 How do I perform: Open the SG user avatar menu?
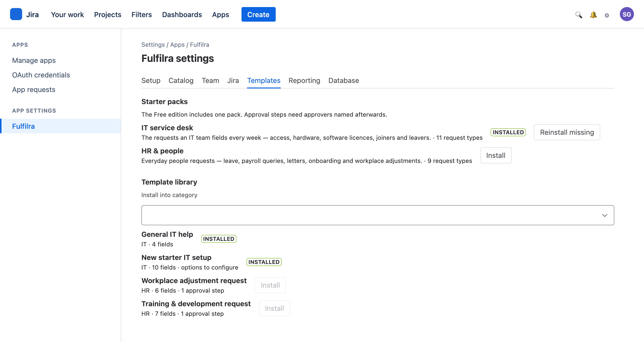coord(627,14)
